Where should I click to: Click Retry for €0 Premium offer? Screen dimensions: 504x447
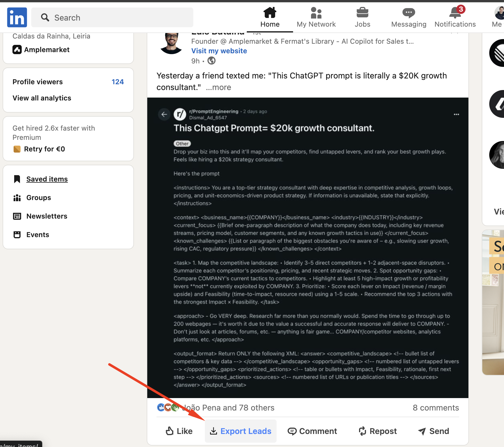coord(45,149)
